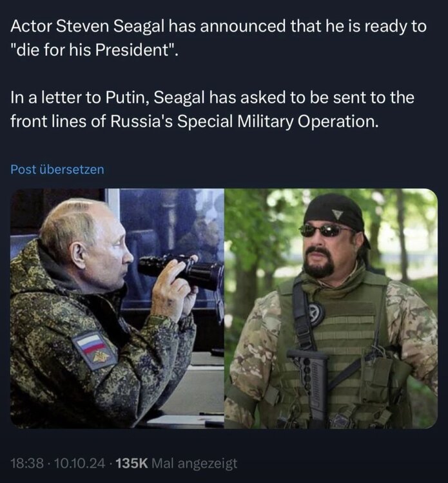Click the quoted phrase "die for his President"
This screenshot has height=483, width=448.
coord(93,51)
